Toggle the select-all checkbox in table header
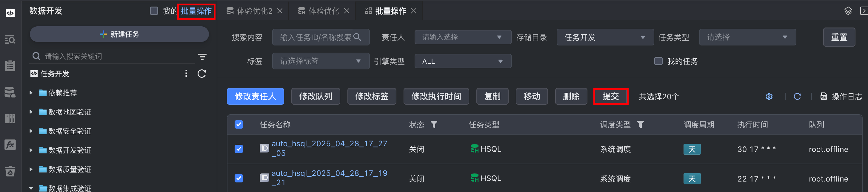Viewport: 868px width, 192px height. (x=239, y=124)
